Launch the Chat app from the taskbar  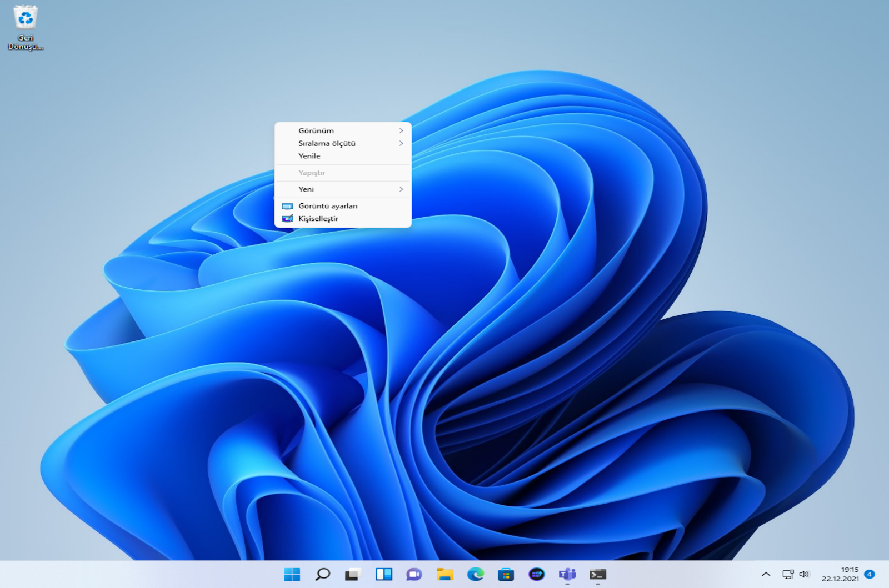414,574
